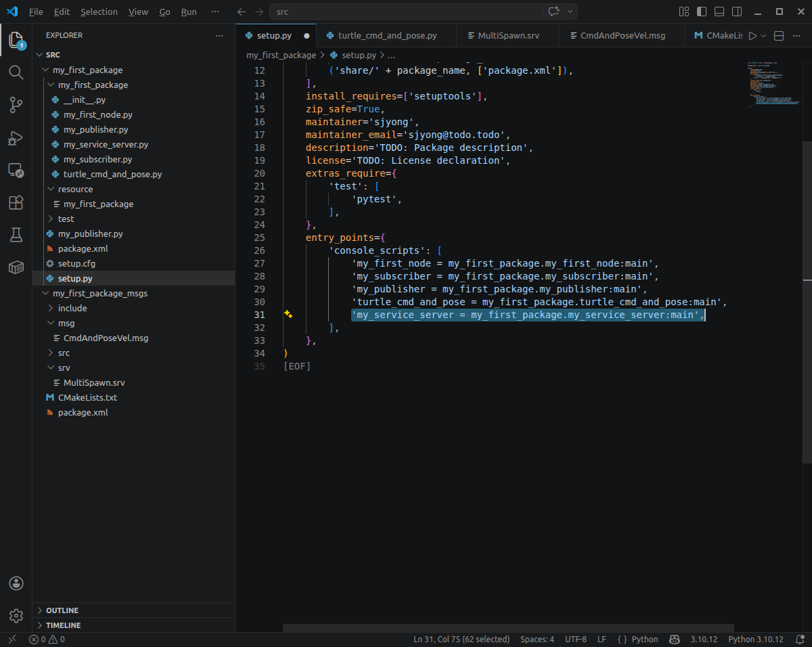Collapse top-level my_first_package folder
Viewport: 812px width, 647px height.
click(133, 70)
